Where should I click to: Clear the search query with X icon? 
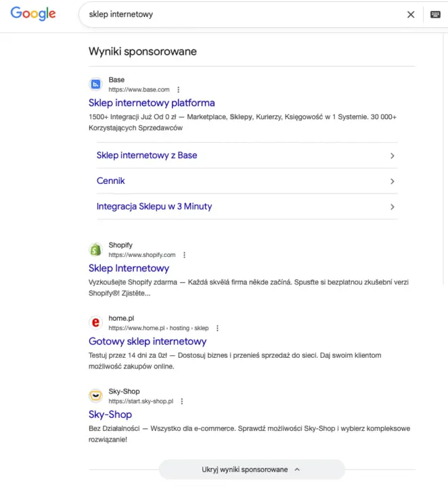[411, 14]
